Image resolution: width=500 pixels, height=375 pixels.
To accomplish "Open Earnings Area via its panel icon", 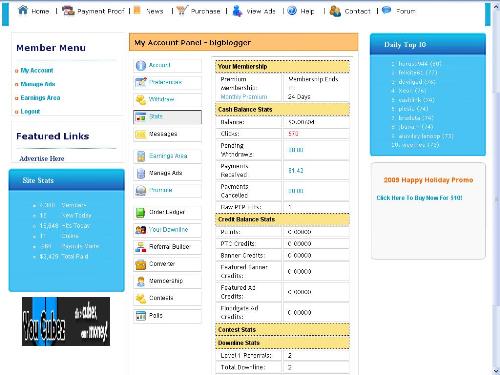I will [x=141, y=156].
